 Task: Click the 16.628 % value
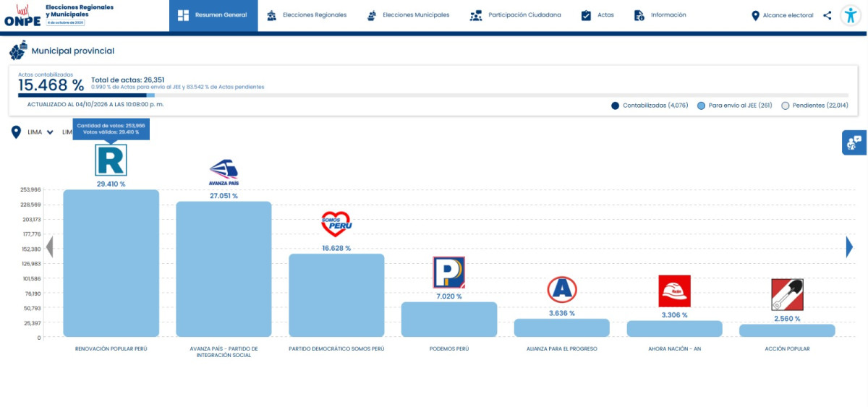pyautogui.click(x=336, y=248)
